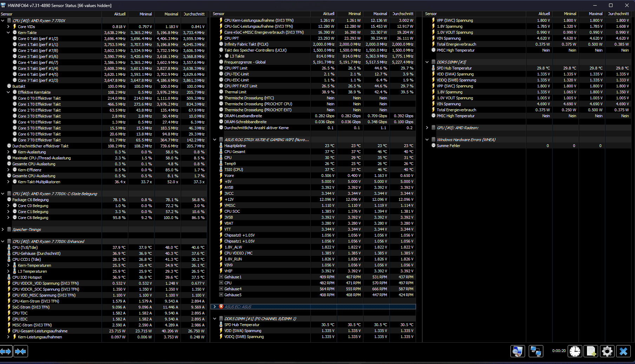This screenshot has width=635, height=364.
Task: Expand the GPU [#0]: AMD Radeon group
Action: tap(427, 128)
